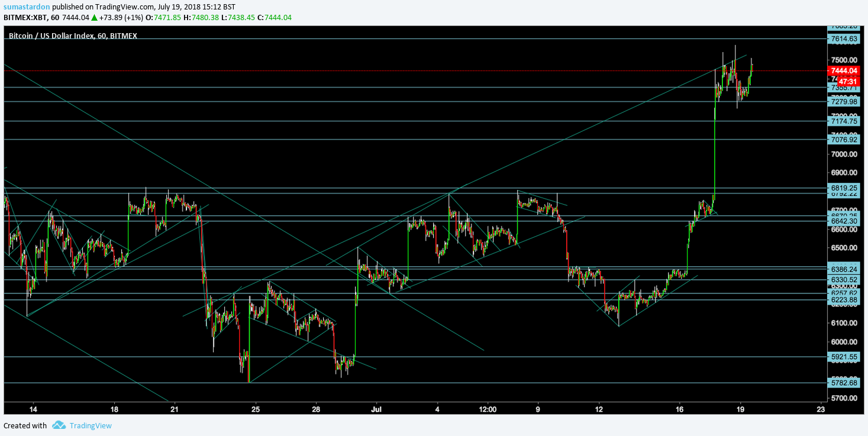Click the 18 date label on time axis

[x=114, y=409]
